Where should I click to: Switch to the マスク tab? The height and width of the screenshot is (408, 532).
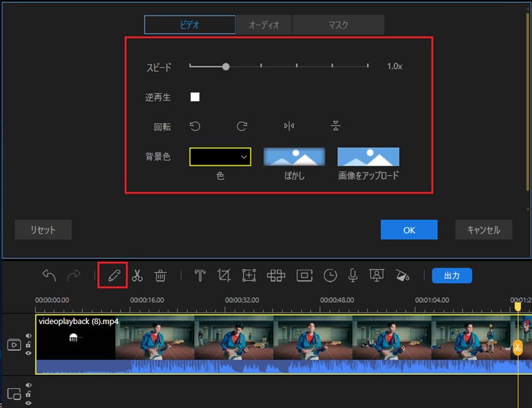coord(338,25)
